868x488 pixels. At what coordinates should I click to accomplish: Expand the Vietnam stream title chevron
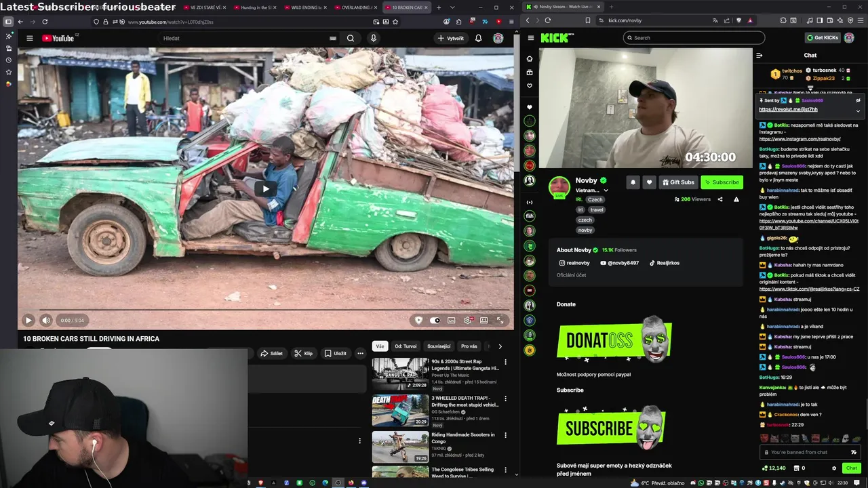click(x=606, y=190)
